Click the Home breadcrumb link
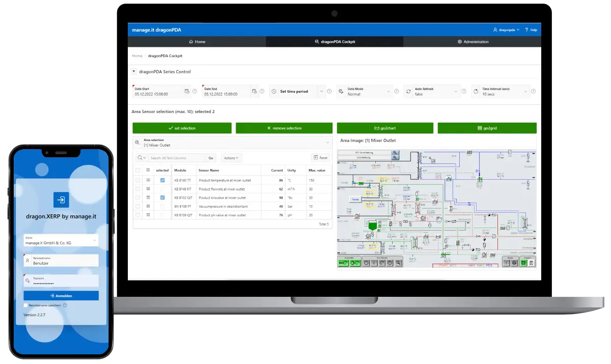Viewport: 611px width, 364px height. [x=137, y=55]
